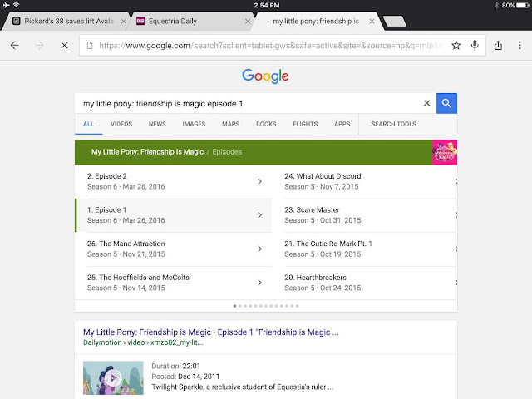Open a new browser tab

394,22
